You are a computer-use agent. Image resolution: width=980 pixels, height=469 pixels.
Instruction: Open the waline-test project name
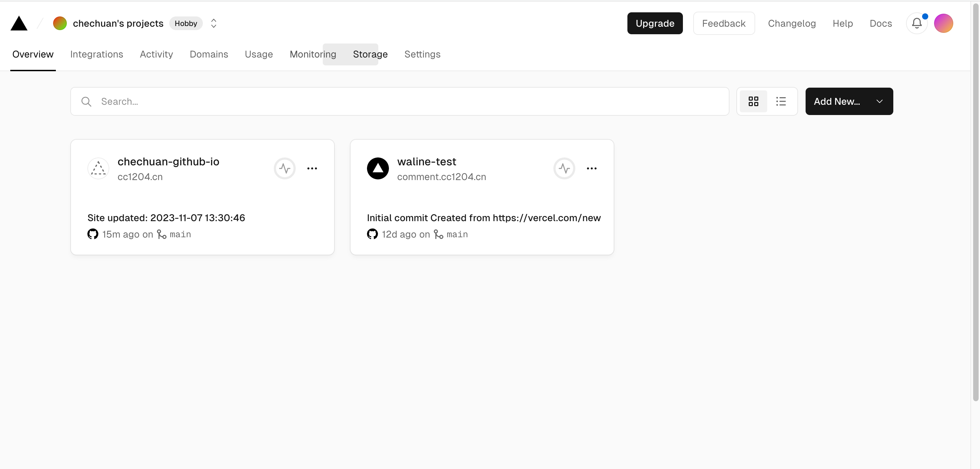[x=427, y=162]
